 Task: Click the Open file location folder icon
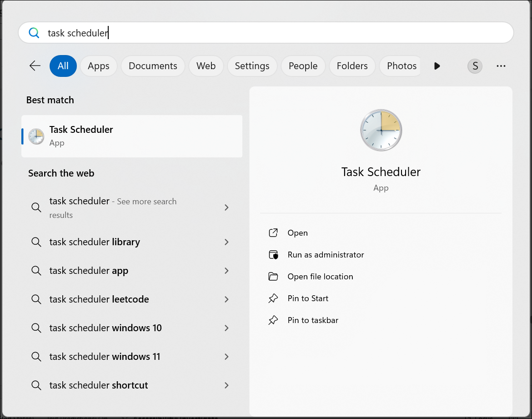pyautogui.click(x=273, y=277)
